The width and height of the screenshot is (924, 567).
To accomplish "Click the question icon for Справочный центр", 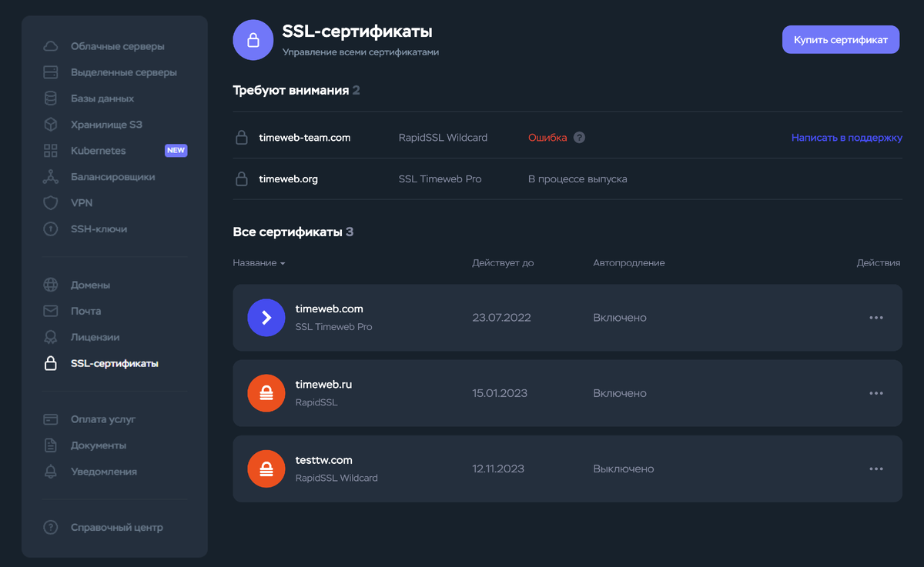I will click(51, 528).
